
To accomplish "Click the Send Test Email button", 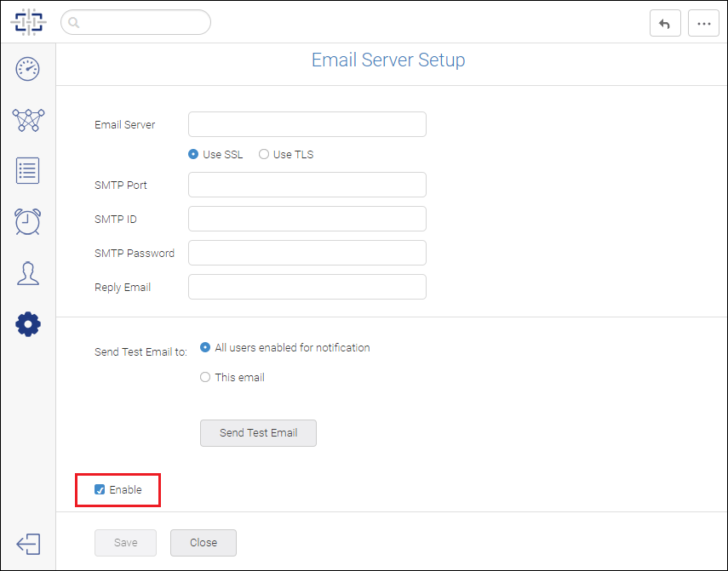I will coord(258,433).
